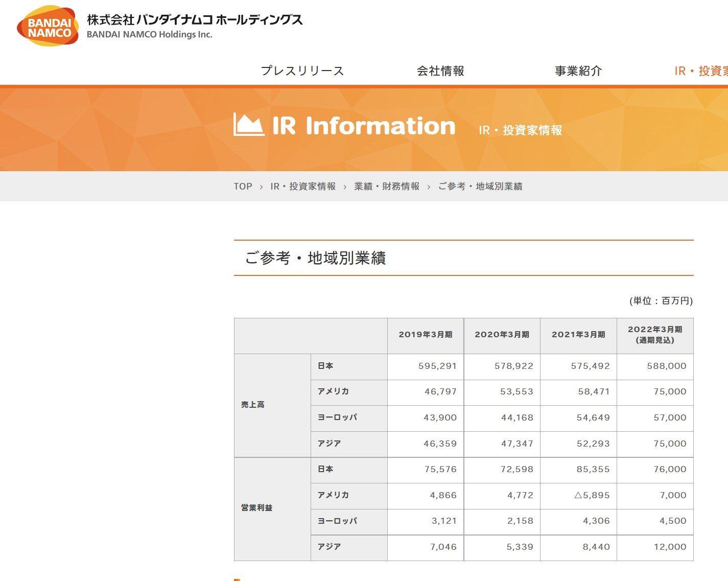
Task: Select the value 54,649
Action: pos(593,418)
